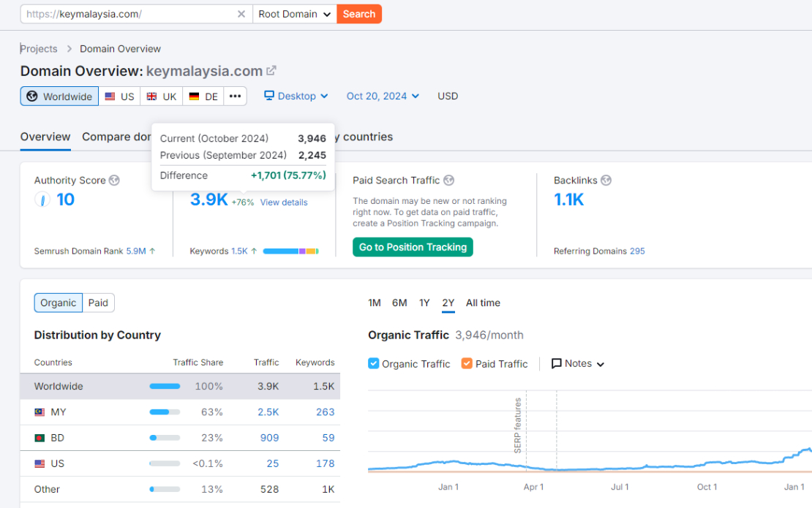Open BD keywords value 59

coord(328,438)
